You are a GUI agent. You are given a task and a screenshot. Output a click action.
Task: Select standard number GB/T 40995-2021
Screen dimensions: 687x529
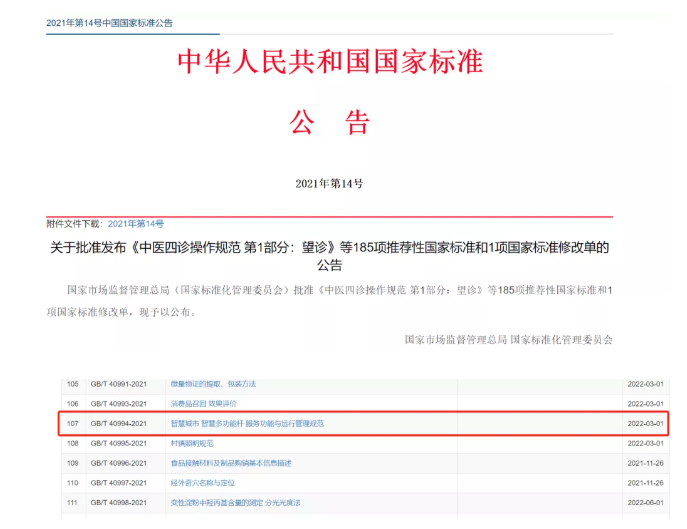(119, 442)
